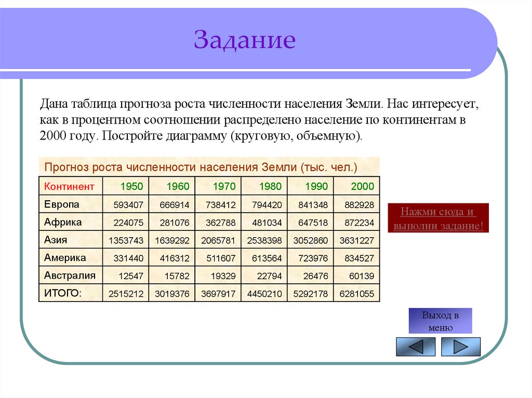Select Africa 1950 value 224075

point(126,223)
